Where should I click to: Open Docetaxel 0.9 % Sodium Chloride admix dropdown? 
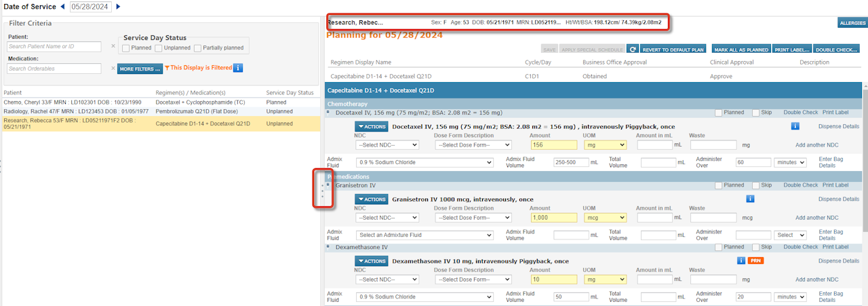[425, 162]
